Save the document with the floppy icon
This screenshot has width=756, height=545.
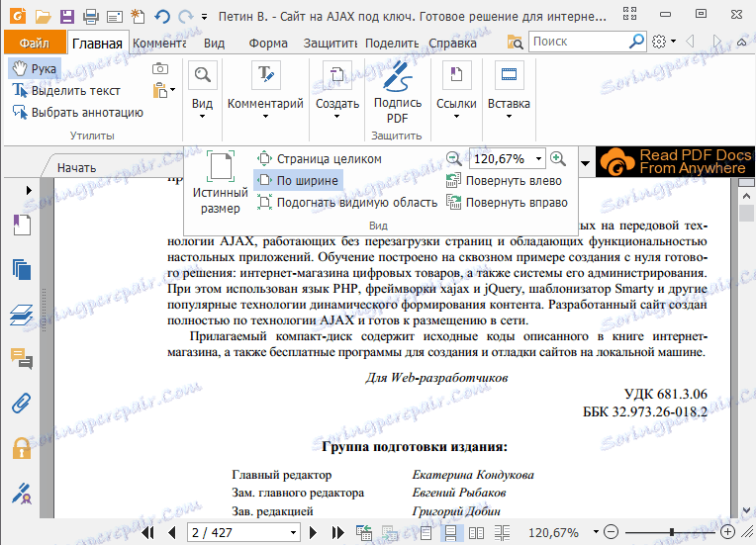[67, 17]
